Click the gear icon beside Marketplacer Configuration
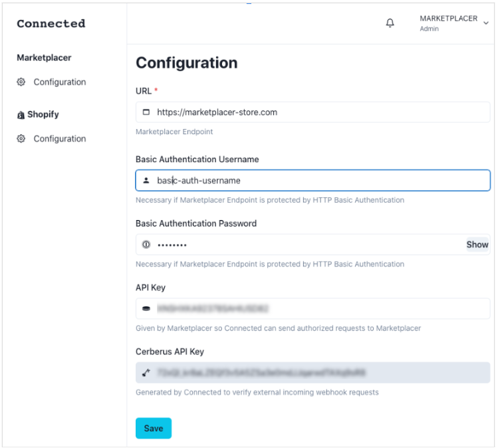 tap(21, 82)
